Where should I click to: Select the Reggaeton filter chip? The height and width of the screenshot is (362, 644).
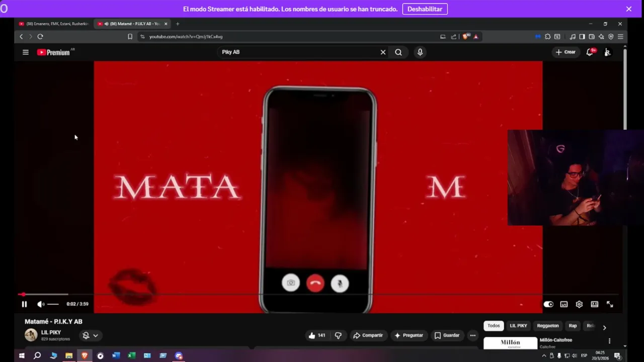548,326
